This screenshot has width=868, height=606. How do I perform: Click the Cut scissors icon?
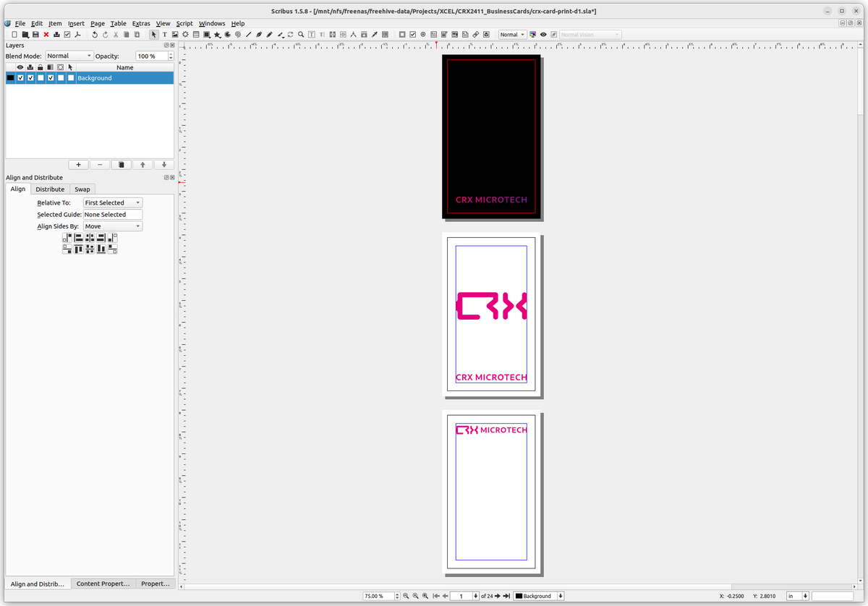pos(116,35)
